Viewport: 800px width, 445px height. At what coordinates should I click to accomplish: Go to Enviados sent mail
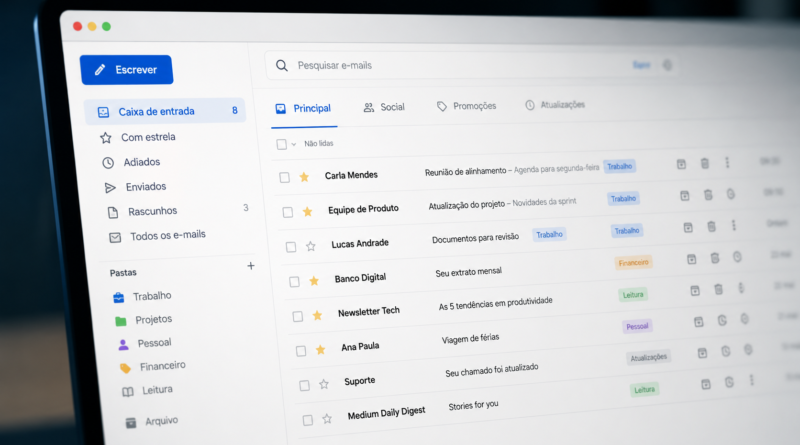135,187
